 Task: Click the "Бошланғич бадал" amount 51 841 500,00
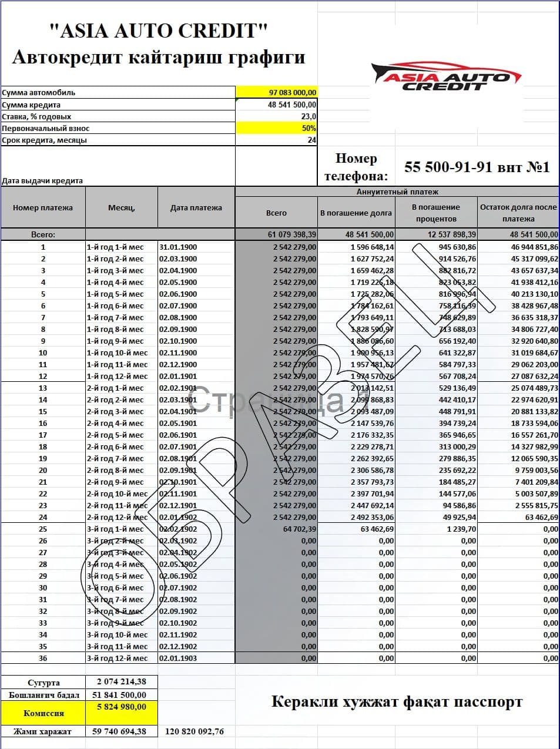pyautogui.click(x=122, y=694)
